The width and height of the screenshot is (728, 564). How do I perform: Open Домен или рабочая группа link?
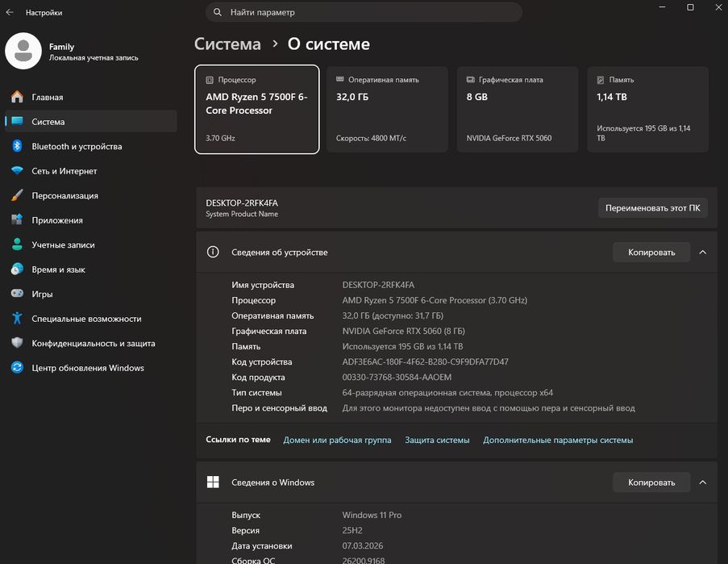337,440
